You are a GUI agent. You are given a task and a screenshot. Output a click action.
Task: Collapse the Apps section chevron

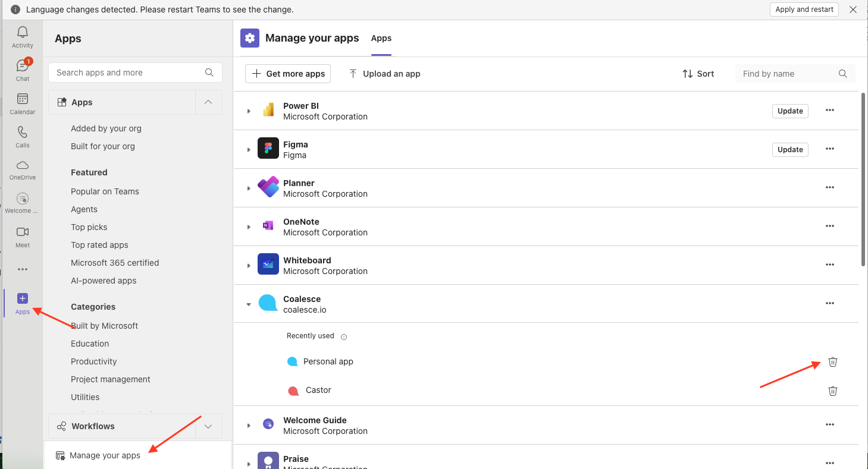tap(208, 102)
